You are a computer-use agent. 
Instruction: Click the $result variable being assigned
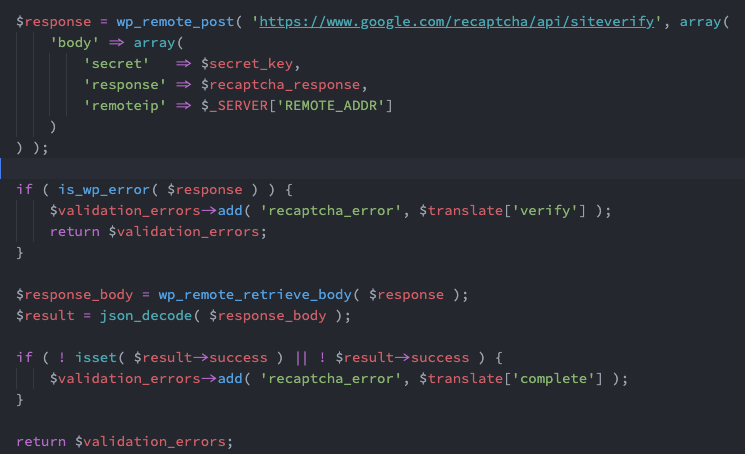click(45, 316)
